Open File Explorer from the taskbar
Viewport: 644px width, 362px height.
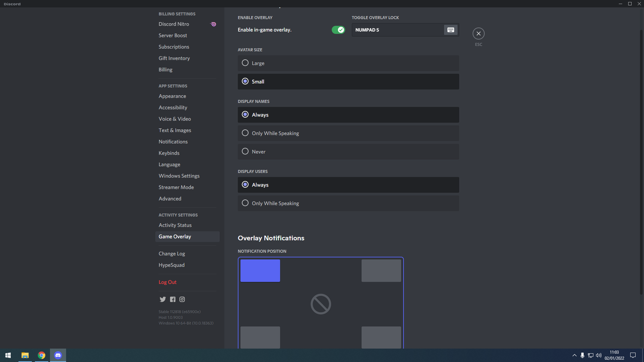click(x=25, y=355)
